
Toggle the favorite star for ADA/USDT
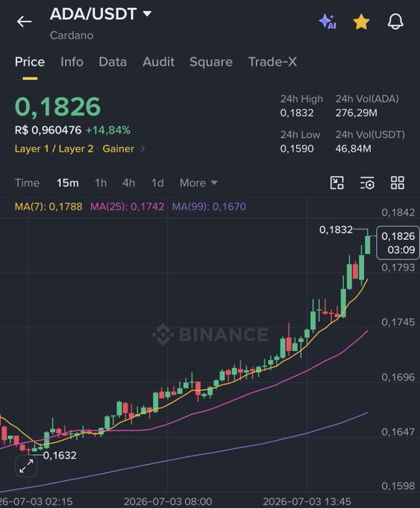click(361, 22)
